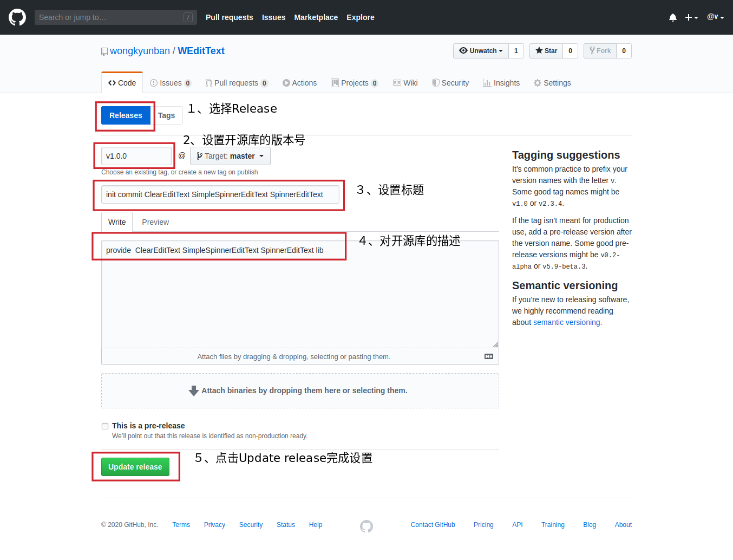The width and height of the screenshot is (733, 560).
Task: Switch to the Code tab
Action: [122, 83]
